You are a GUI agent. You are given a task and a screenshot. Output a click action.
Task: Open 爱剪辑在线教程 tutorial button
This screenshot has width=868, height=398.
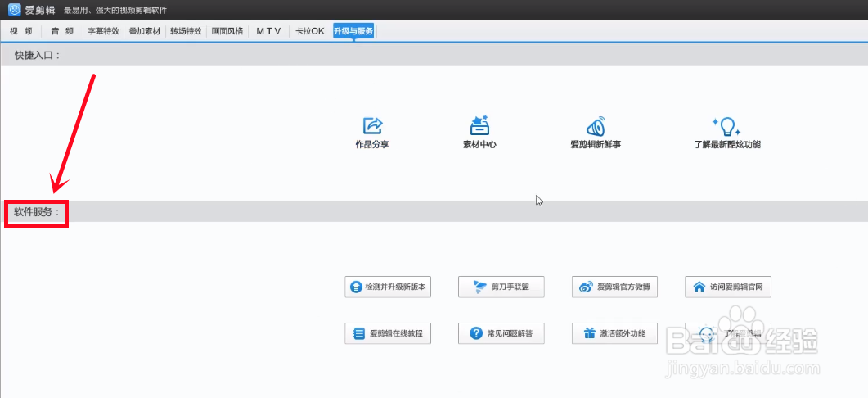[388, 333]
